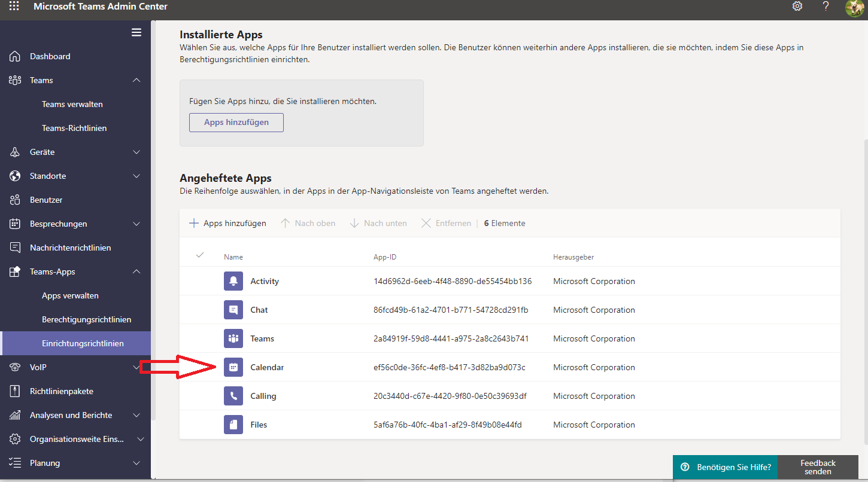Viewport: 868px width, 482px height.
Task: Click the Nach unten toolbar button
Action: (378, 223)
